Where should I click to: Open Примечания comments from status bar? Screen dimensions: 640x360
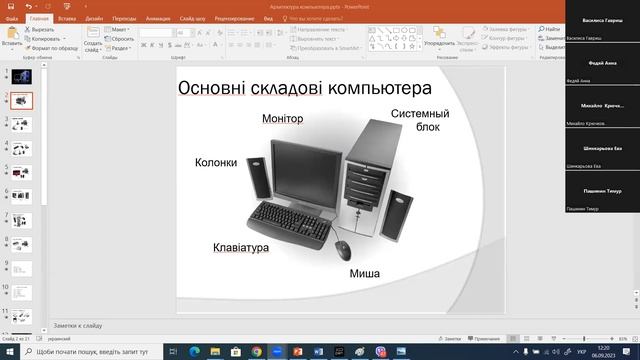pyautogui.click(x=484, y=339)
